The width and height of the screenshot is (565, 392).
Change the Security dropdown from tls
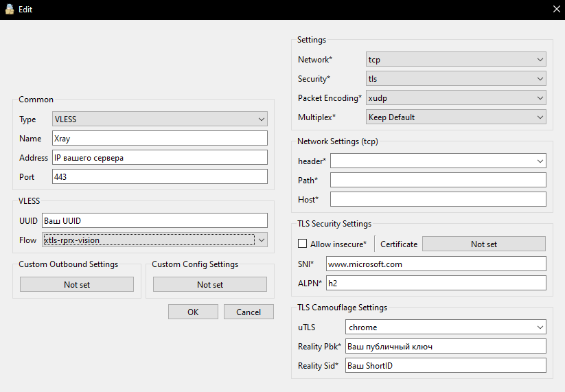tap(456, 79)
